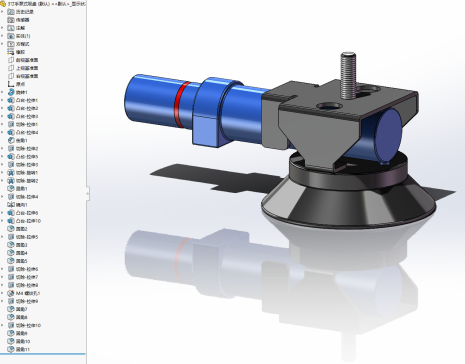465x364 pixels.
Task: Select the Right Plane (右视基准面) icon
Action: click(x=11, y=76)
